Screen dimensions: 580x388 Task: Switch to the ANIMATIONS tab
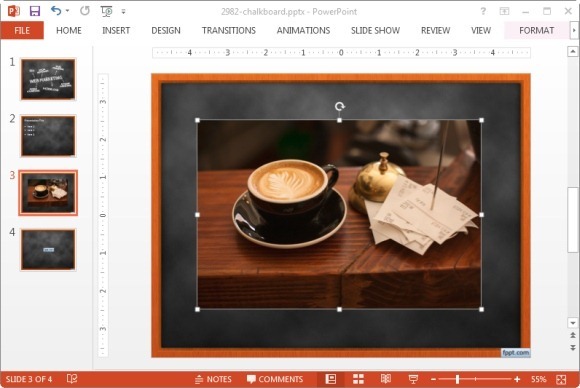[x=303, y=30]
